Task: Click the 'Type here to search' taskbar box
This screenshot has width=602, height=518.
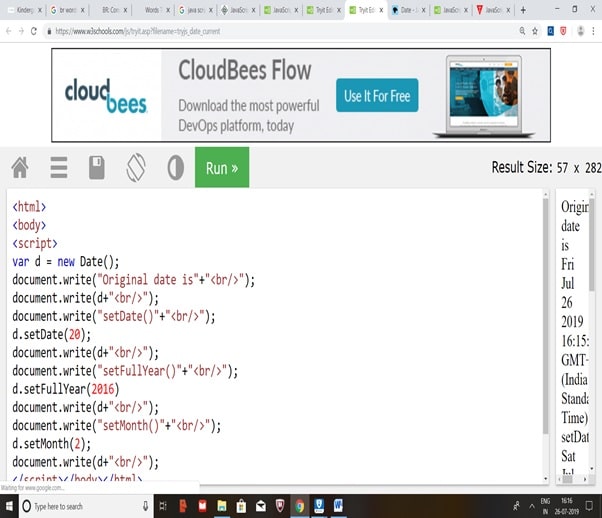Action: click(x=85, y=506)
